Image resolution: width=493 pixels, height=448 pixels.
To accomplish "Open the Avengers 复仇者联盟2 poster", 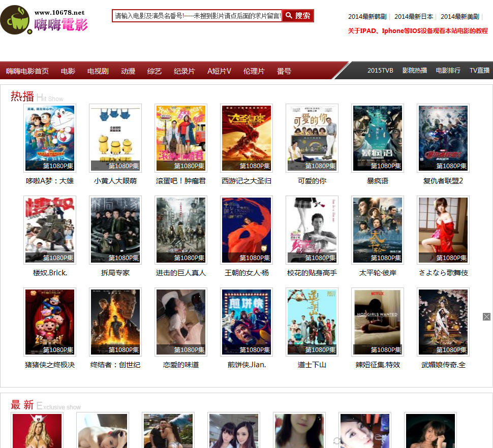I will (443, 138).
